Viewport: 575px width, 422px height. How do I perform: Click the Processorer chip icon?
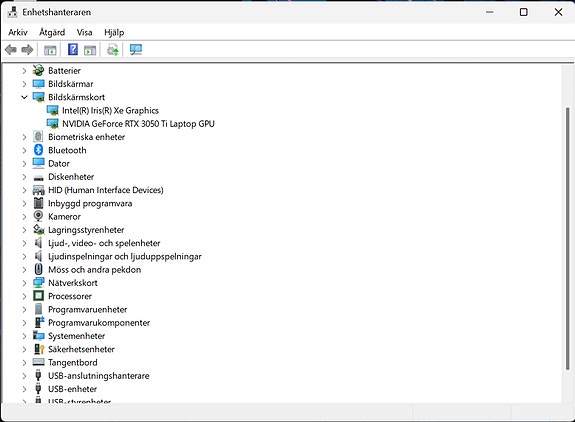(x=38, y=296)
